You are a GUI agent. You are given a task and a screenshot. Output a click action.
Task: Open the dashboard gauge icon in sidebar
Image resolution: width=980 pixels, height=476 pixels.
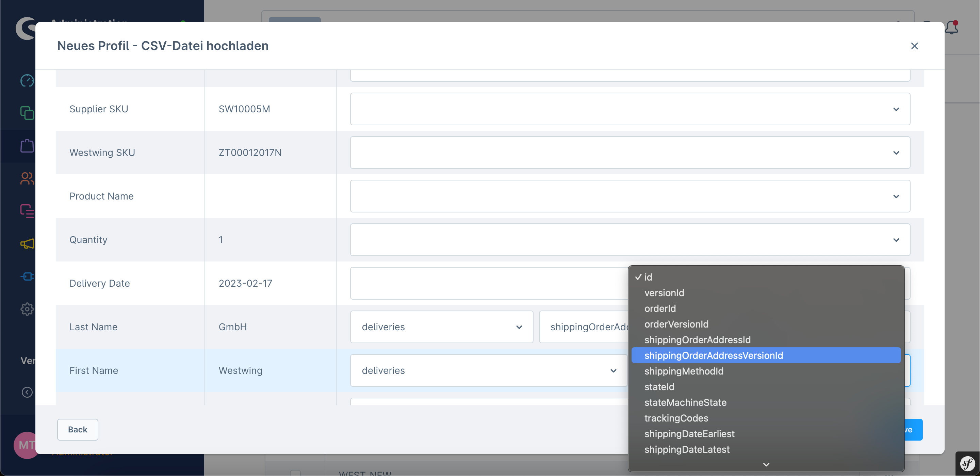coord(27,81)
